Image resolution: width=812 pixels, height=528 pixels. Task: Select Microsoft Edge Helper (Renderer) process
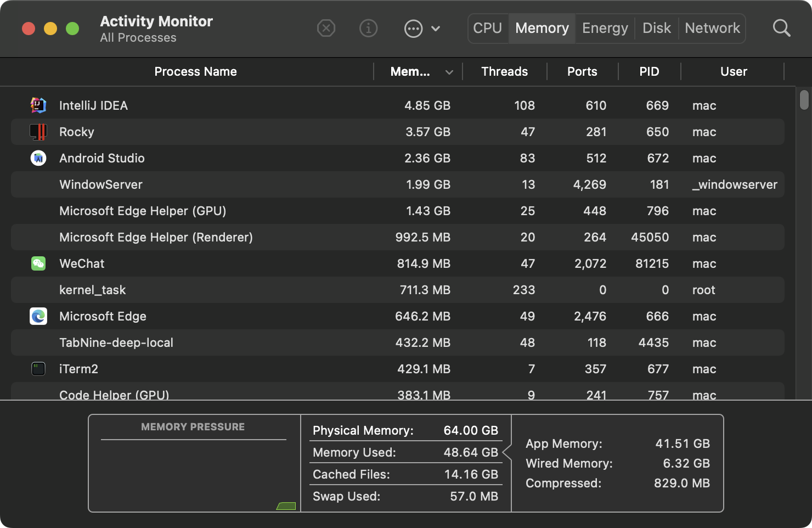[x=156, y=237]
